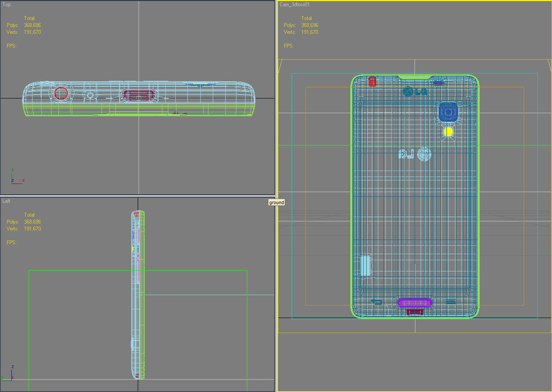Screen dimensions: 552x392
Task: Select the dark red connector below the home button
Action: click(414, 312)
